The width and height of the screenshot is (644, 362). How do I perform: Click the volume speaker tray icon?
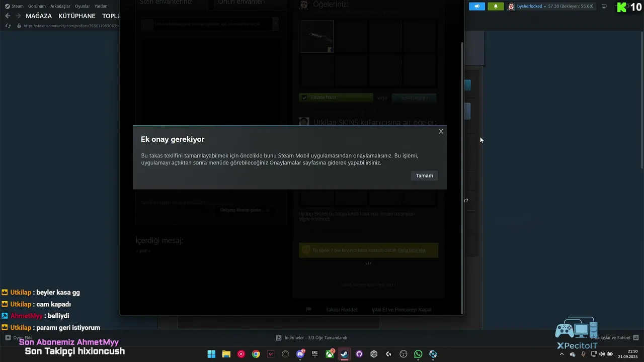coord(602,354)
